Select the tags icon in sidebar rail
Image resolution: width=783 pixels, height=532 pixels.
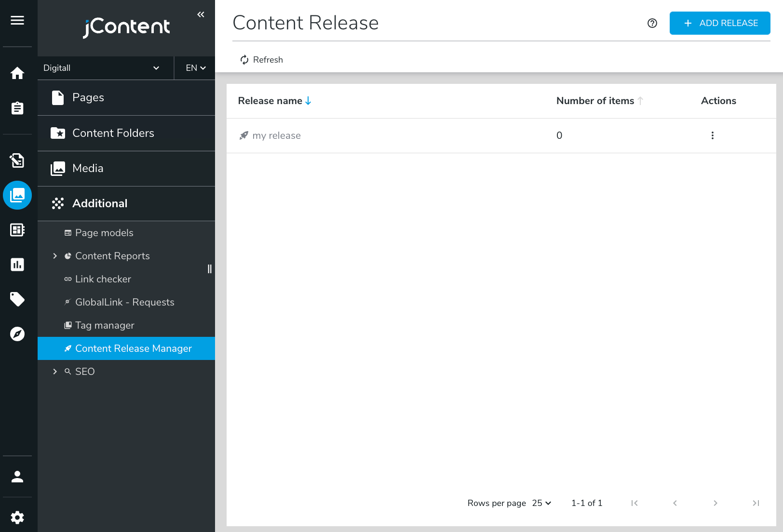tap(17, 299)
